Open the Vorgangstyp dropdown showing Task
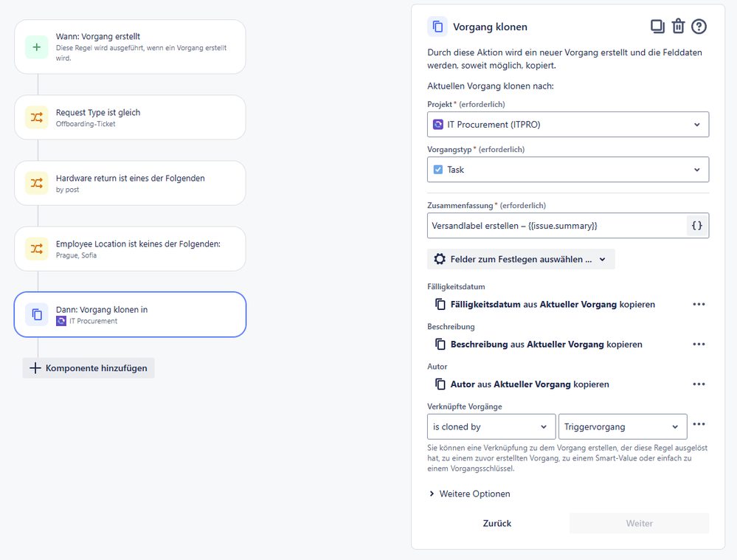 pyautogui.click(x=567, y=170)
